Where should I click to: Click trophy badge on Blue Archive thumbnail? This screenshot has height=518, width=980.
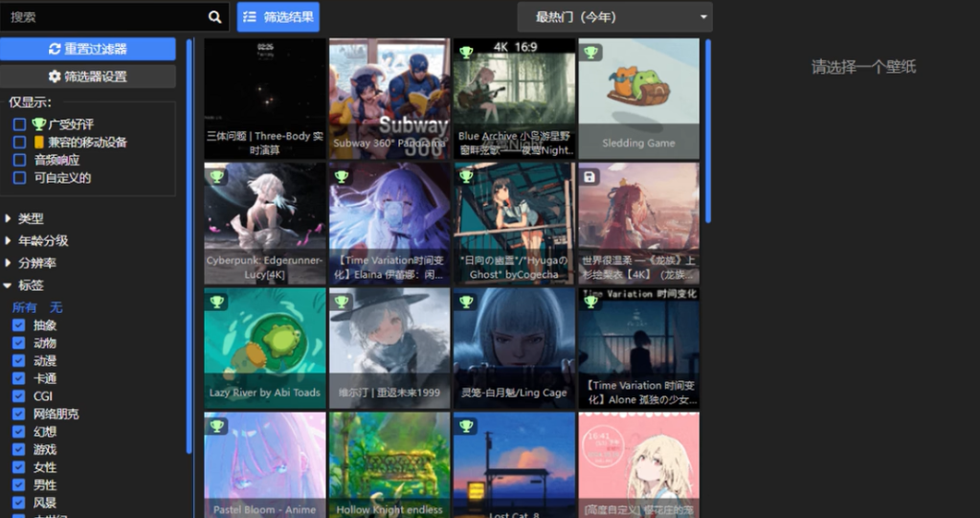pyautogui.click(x=466, y=53)
